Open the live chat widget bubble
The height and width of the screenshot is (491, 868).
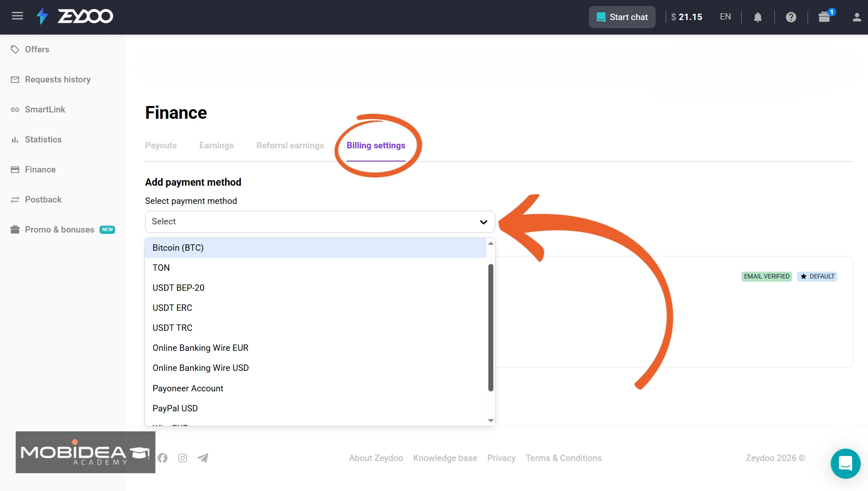point(845,464)
